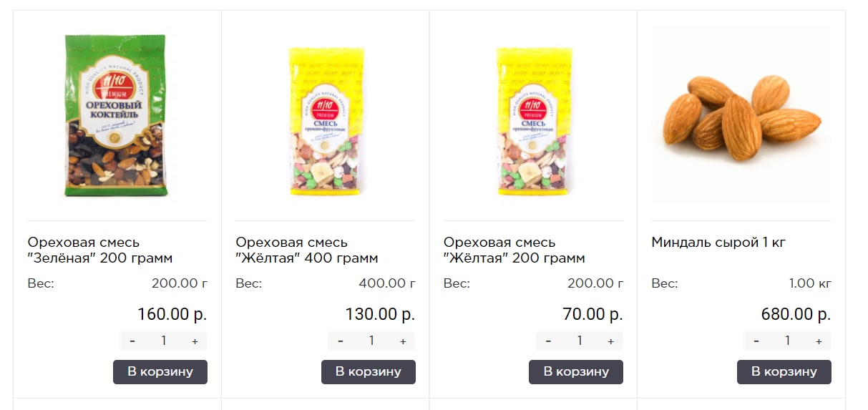Open image of "Жёлтая" 200 грамм pack
Image resolution: width=868 pixels, height=410 pixels.
tap(533, 121)
